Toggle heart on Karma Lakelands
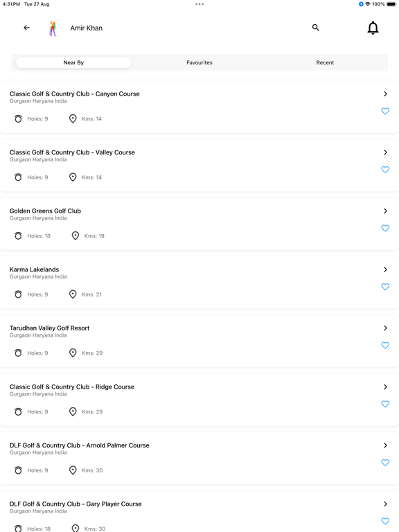The height and width of the screenshot is (532, 399). (385, 287)
